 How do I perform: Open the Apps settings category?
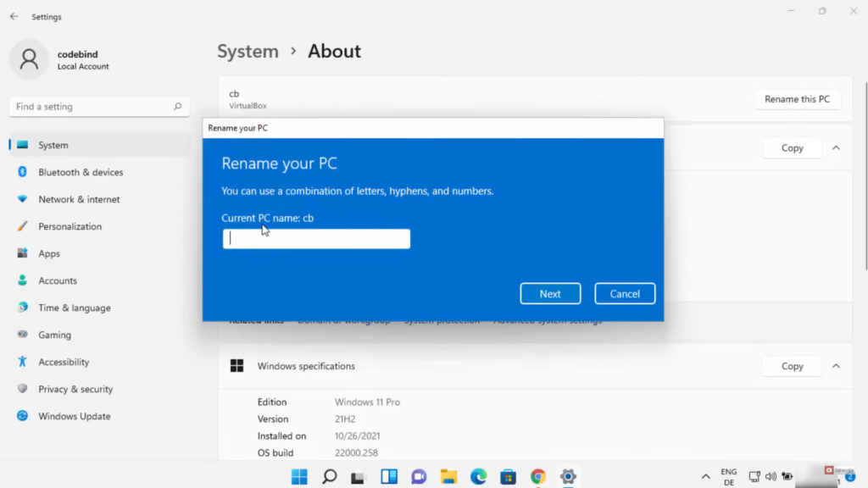click(49, 253)
